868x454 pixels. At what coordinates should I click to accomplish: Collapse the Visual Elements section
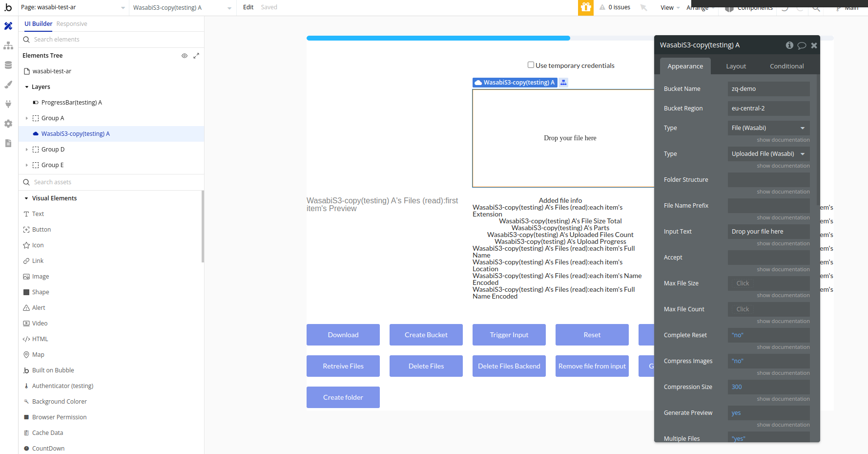coord(27,198)
